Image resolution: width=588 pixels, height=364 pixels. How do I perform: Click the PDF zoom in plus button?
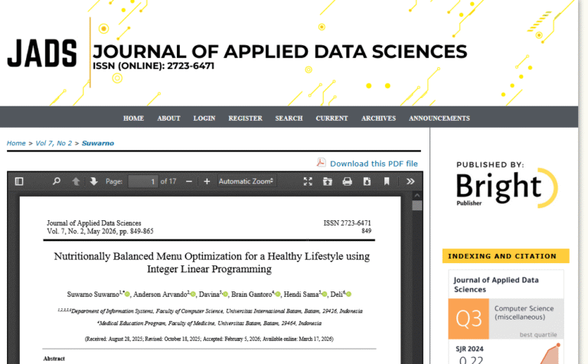click(x=207, y=181)
